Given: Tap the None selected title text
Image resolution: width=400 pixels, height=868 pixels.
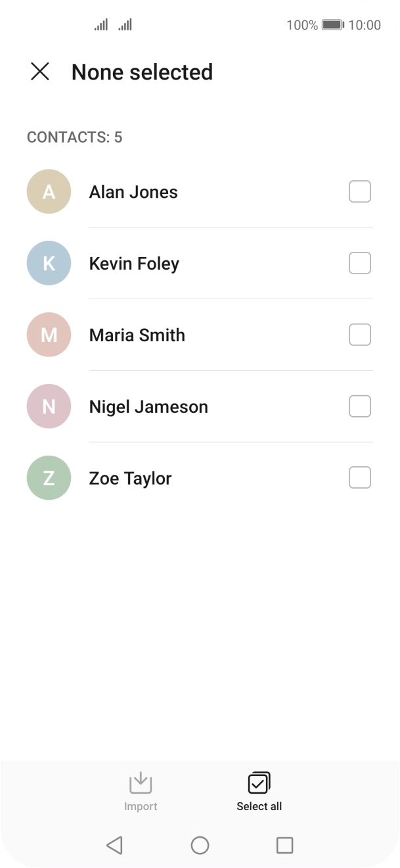Looking at the screenshot, I should (142, 72).
